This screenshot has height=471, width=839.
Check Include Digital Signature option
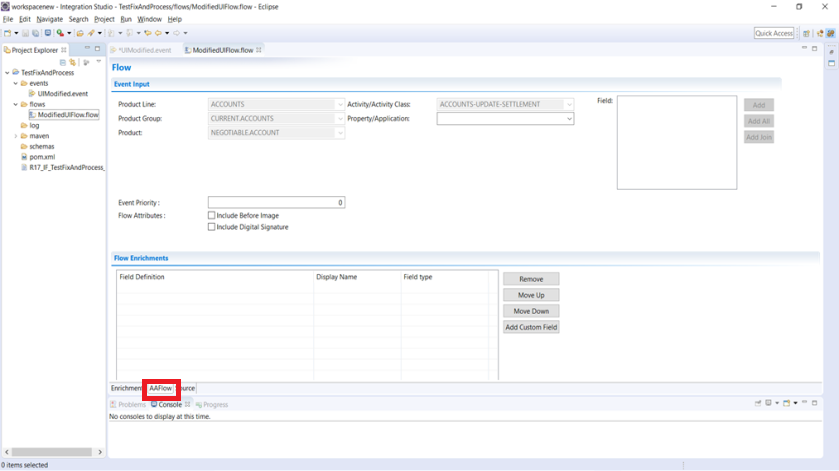tap(212, 227)
